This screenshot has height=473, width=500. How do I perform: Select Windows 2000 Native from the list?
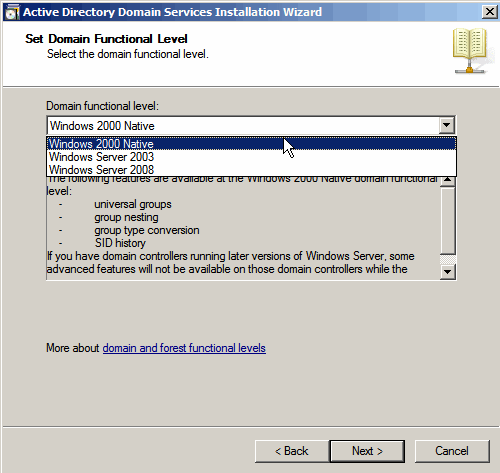(251, 144)
